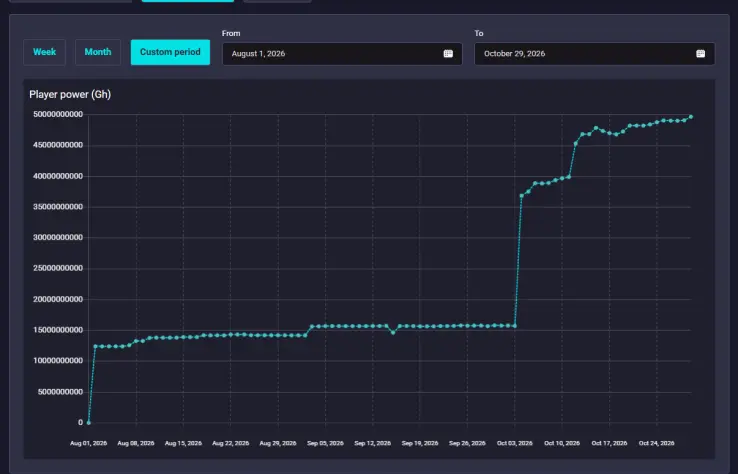Click the Custom period button

[x=170, y=52]
